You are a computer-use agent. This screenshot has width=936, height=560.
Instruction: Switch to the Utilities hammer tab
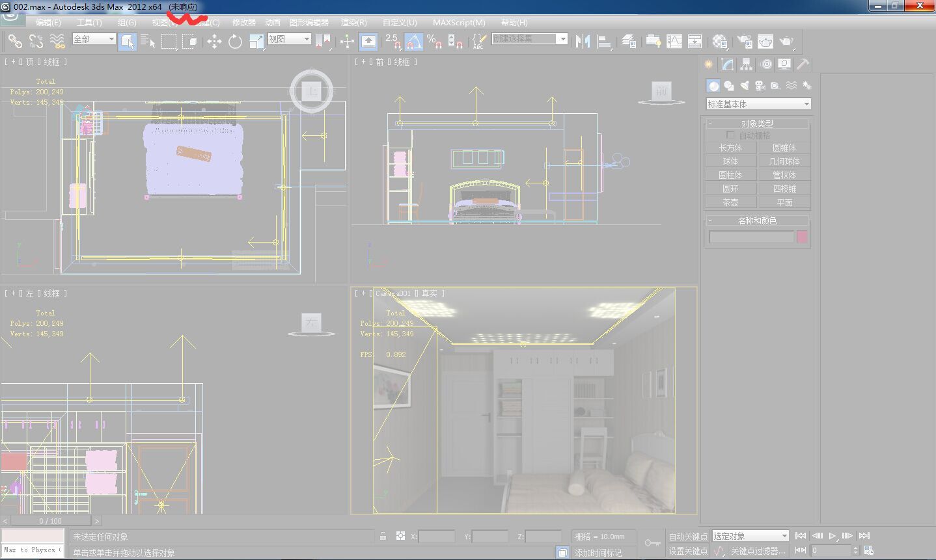click(x=803, y=64)
